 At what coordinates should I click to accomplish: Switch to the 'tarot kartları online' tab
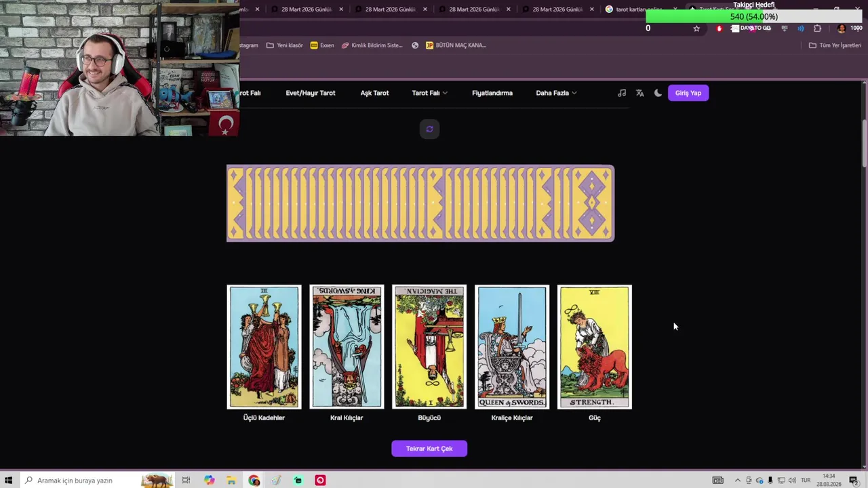[637, 9]
